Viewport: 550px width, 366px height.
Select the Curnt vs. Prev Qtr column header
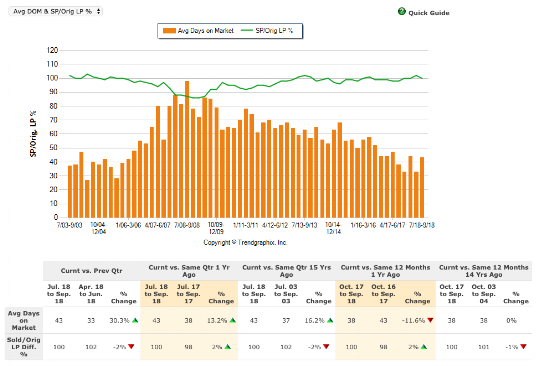pos(92,271)
